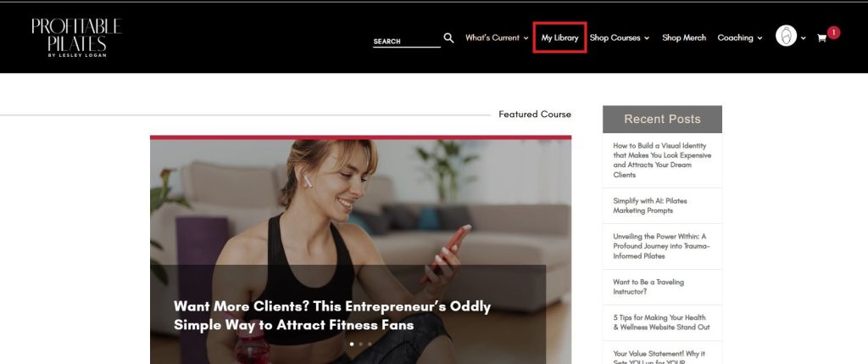Open the Simplify with AI Pilates post
The width and height of the screenshot is (868, 364).
650,205
